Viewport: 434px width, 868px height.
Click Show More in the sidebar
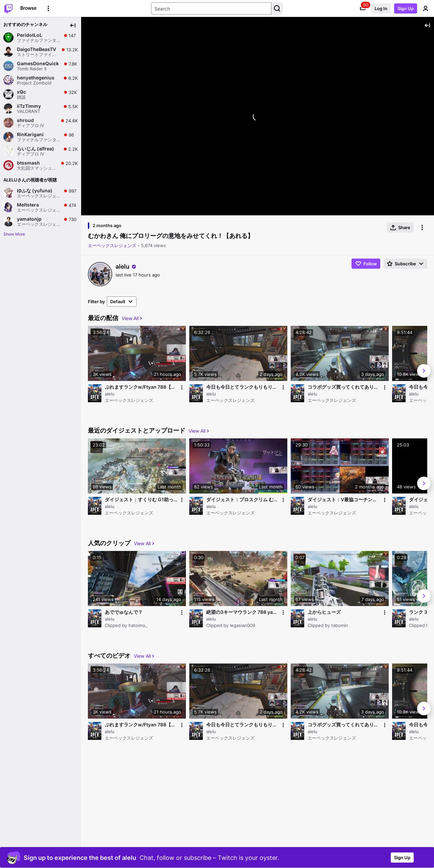pos(14,234)
